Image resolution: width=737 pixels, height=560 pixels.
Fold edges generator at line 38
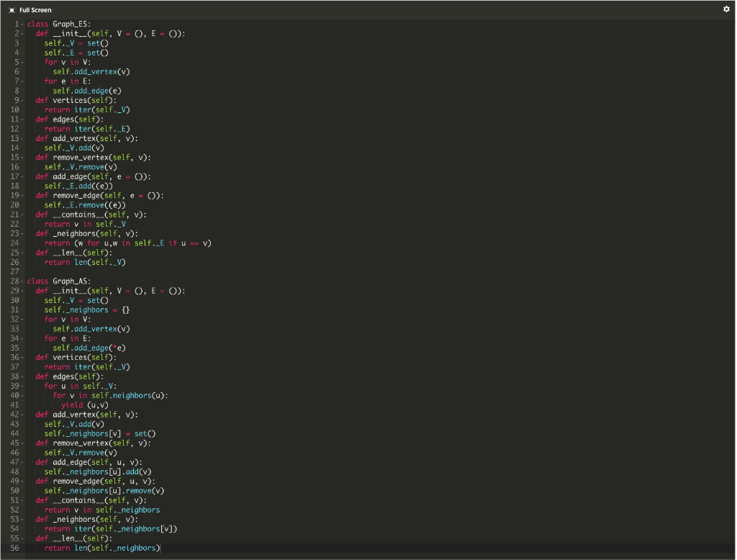[22, 376]
